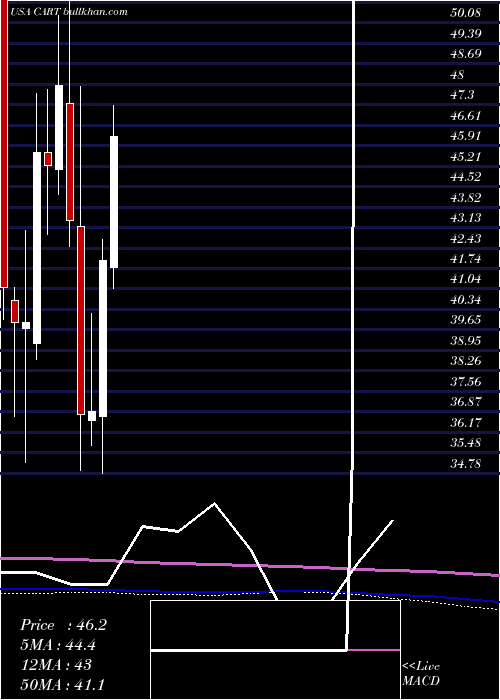500x700 pixels.
Task: Select the 41.04 price axis label
Action: pos(466,279)
